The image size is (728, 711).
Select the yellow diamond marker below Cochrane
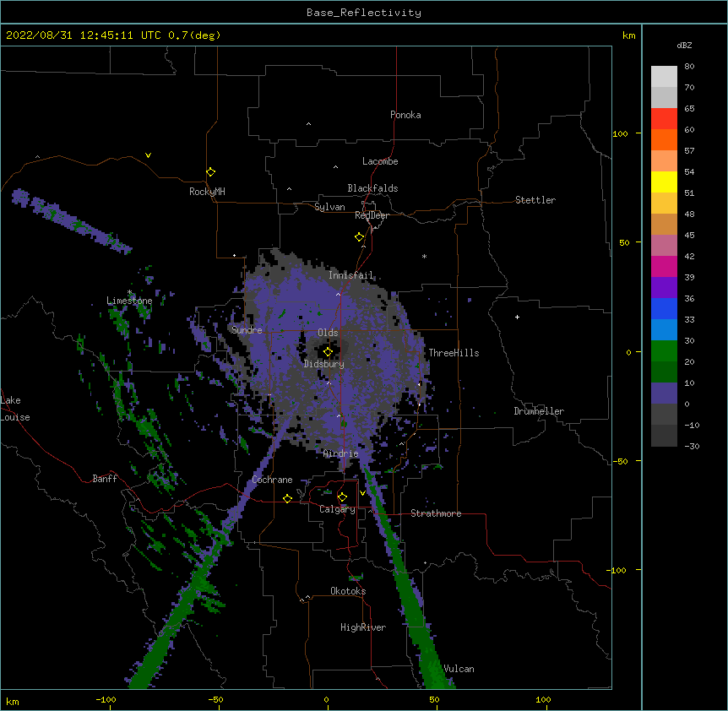287,498
